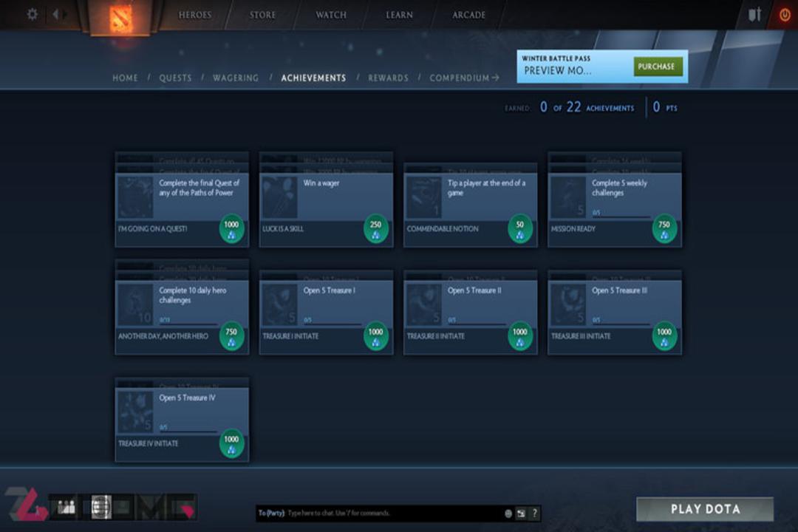Switch to the Wagering tab
798x532 pixels.
pyautogui.click(x=236, y=78)
